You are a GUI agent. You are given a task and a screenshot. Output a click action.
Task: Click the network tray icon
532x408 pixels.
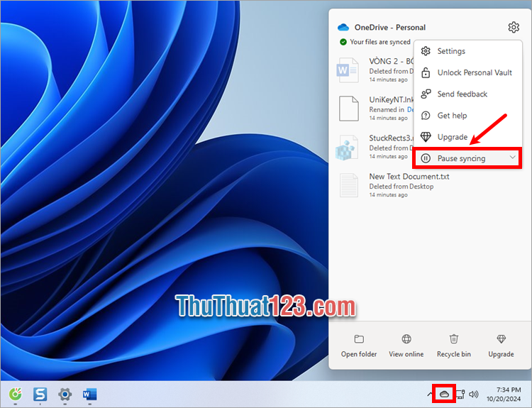click(x=460, y=394)
